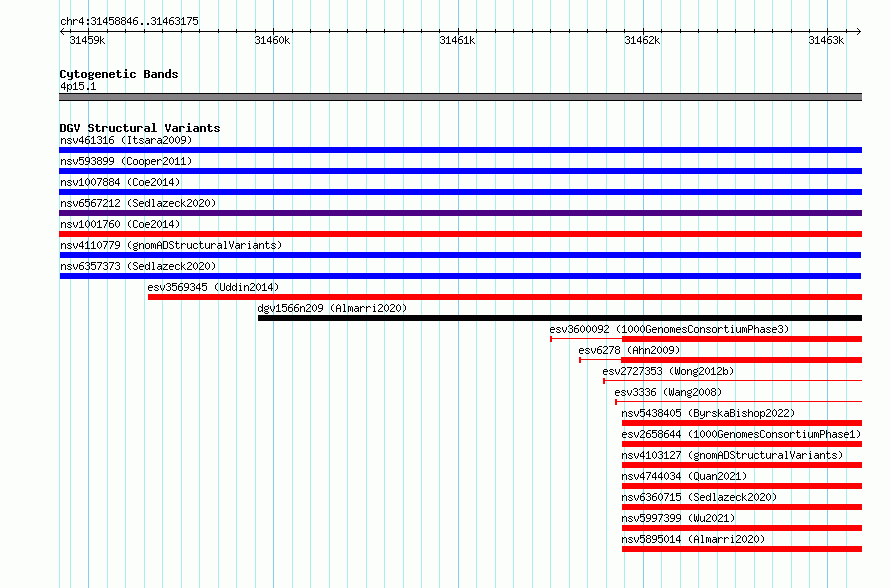Select esv2727353 (Wong2012b) variant label
This screenshot has height=588, width=890.
(x=668, y=371)
